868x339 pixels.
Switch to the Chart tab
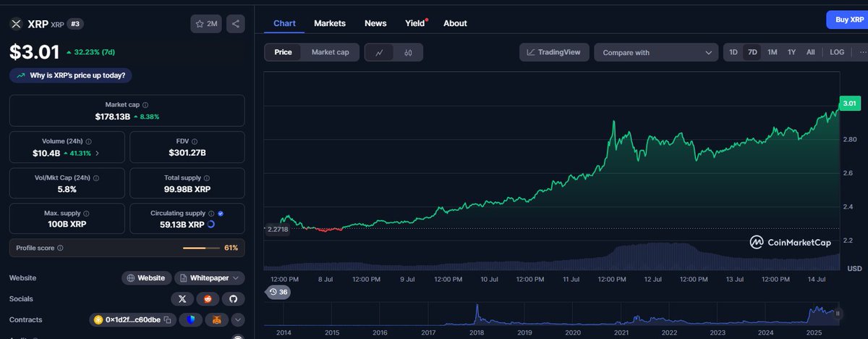(284, 23)
